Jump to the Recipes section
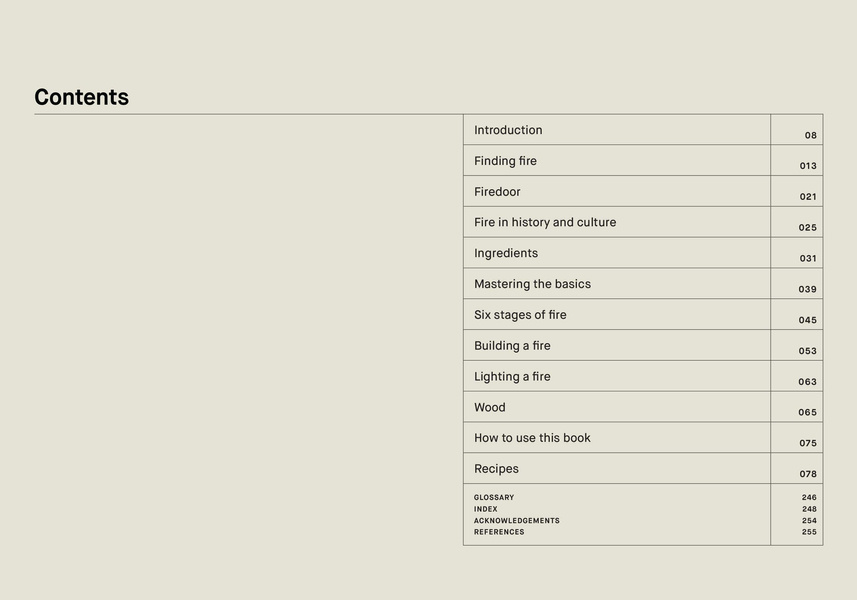The width and height of the screenshot is (857, 600). coord(496,469)
